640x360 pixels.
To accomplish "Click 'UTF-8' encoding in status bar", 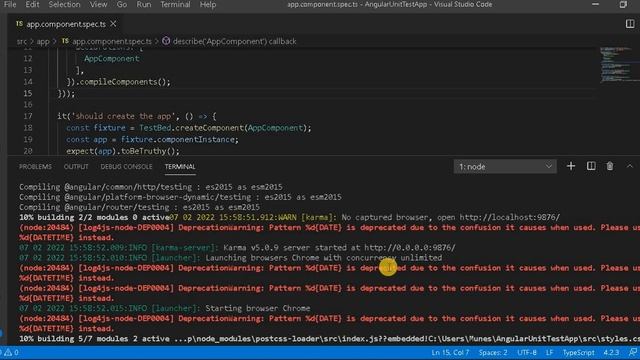I will point(527,352).
